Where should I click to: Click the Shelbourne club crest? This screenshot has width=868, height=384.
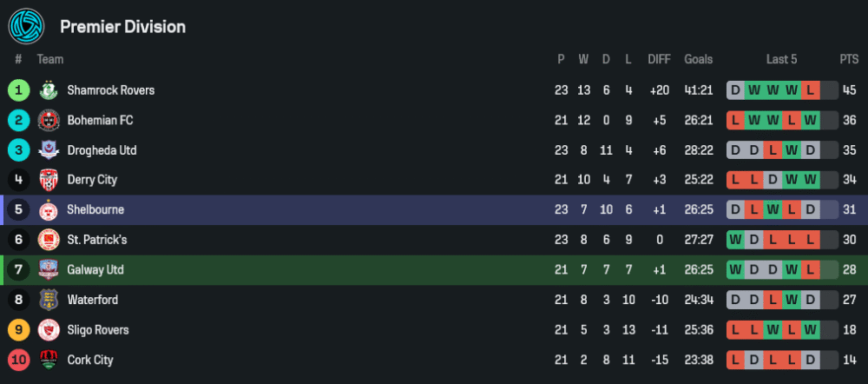[48, 210]
